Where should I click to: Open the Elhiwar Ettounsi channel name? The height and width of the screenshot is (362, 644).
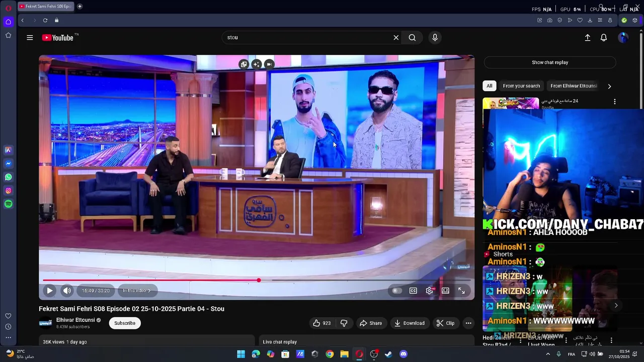(x=75, y=320)
